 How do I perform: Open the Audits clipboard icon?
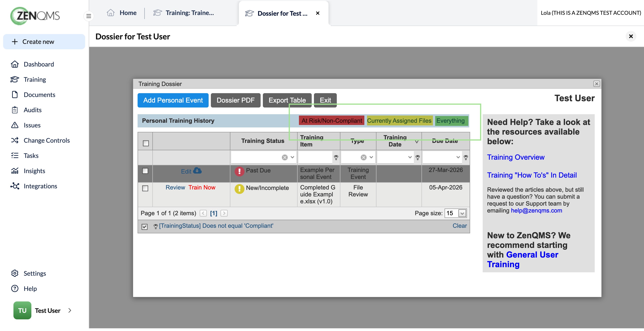point(15,110)
